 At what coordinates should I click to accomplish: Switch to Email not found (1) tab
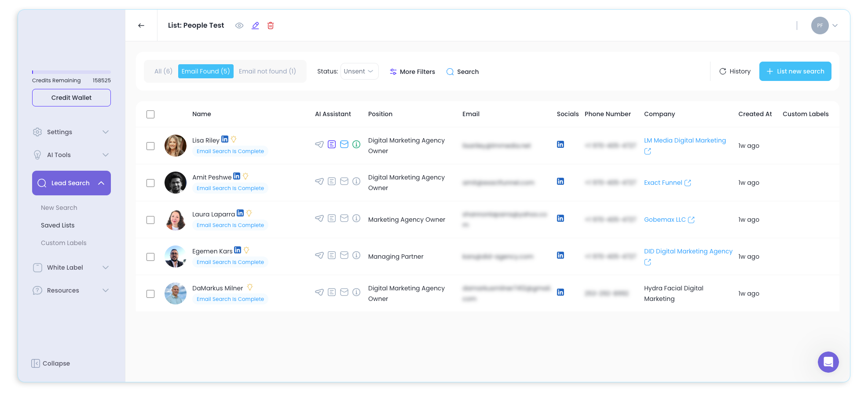pyautogui.click(x=267, y=71)
